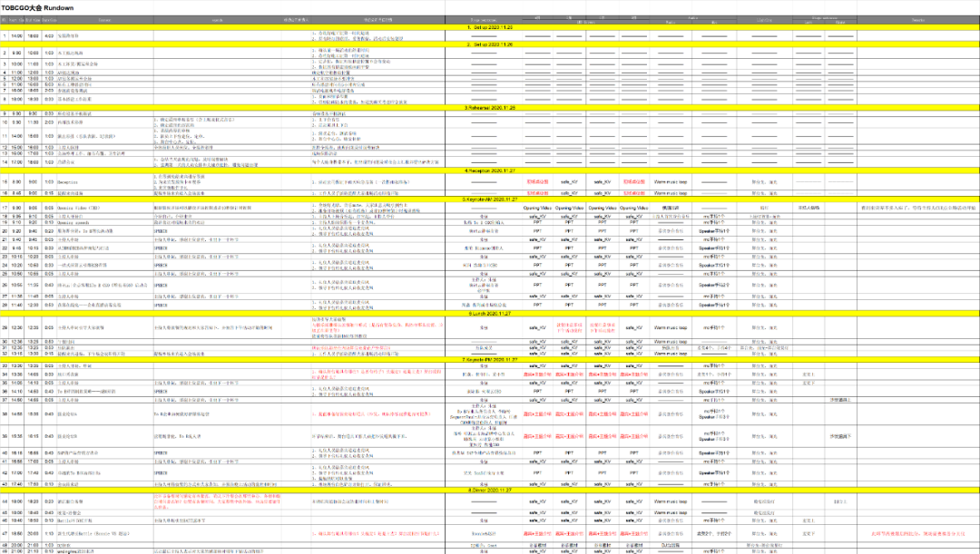Click the Remarks column header

point(918,19)
